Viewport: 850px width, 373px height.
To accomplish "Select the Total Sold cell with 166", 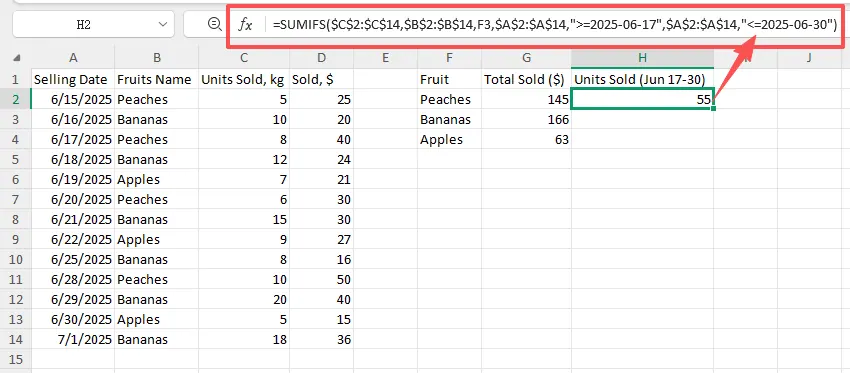I will click(x=526, y=120).
